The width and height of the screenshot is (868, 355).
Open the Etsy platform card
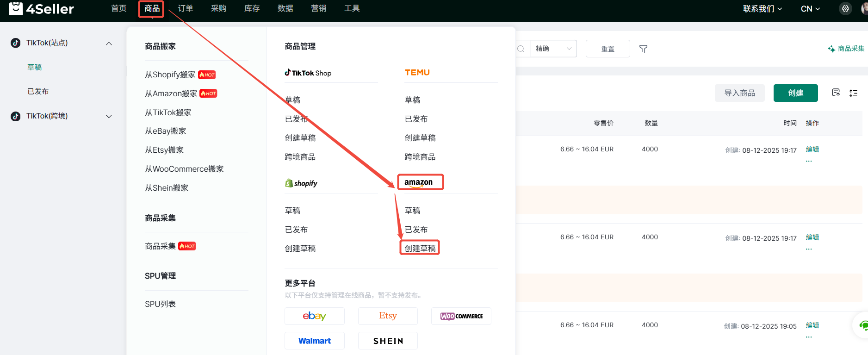click(x=388, y=316)
